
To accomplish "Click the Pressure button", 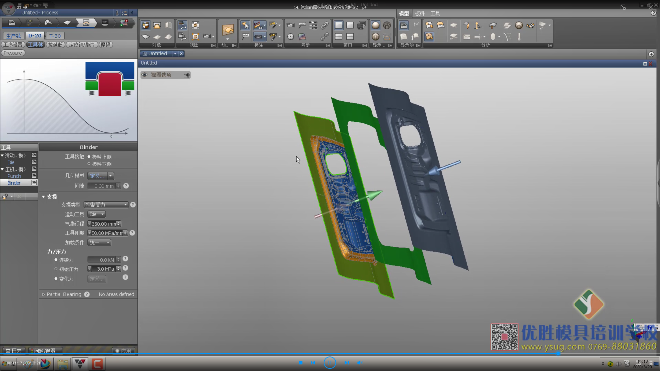I will click(x=13, y=53).
